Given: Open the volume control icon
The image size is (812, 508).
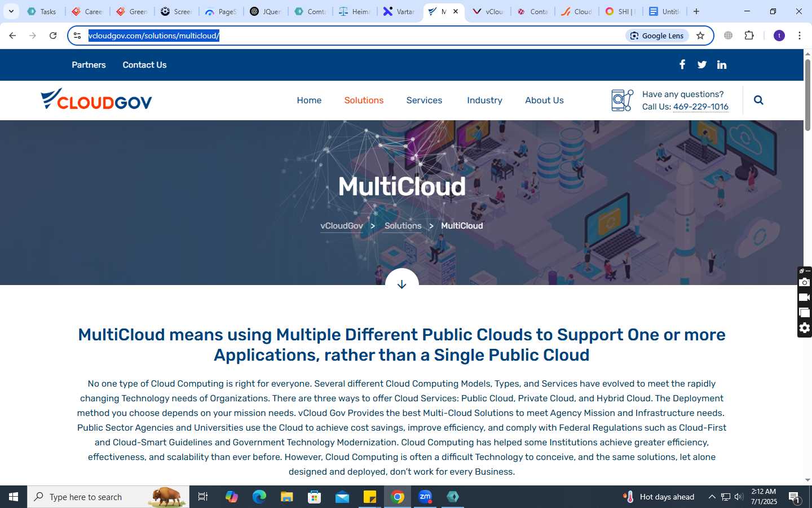Looking at the screenshot, I should click(x=739, y=497).
